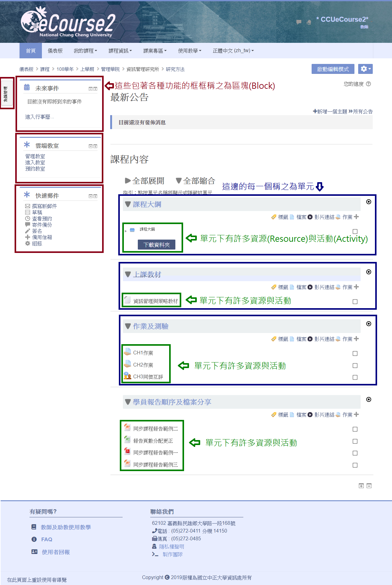Screen dimensions: 392x585
Task: Tick the completion box for 資訊管理與策略教材
Action: (x=355, y=302)
